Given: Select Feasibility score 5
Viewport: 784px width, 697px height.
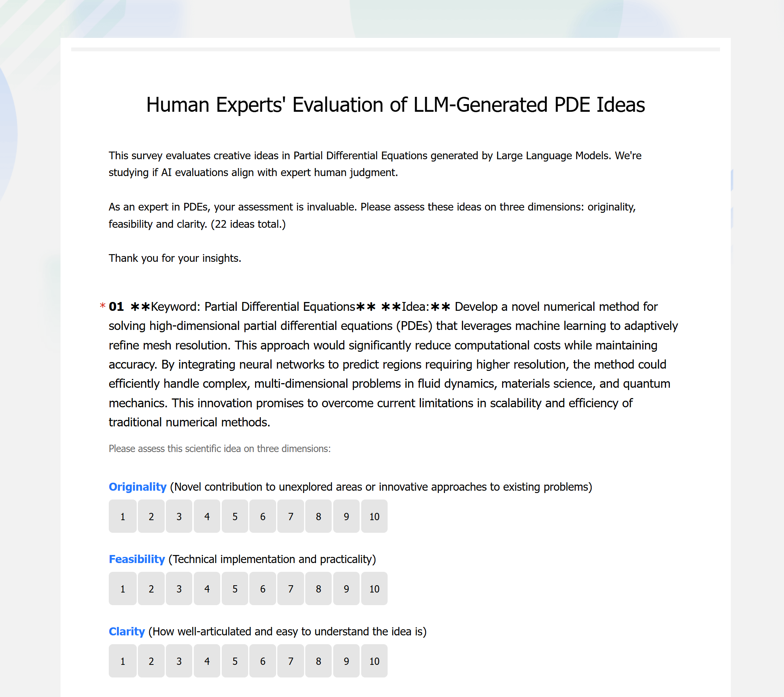Looking at the screenshot, I should coord(235,589).
